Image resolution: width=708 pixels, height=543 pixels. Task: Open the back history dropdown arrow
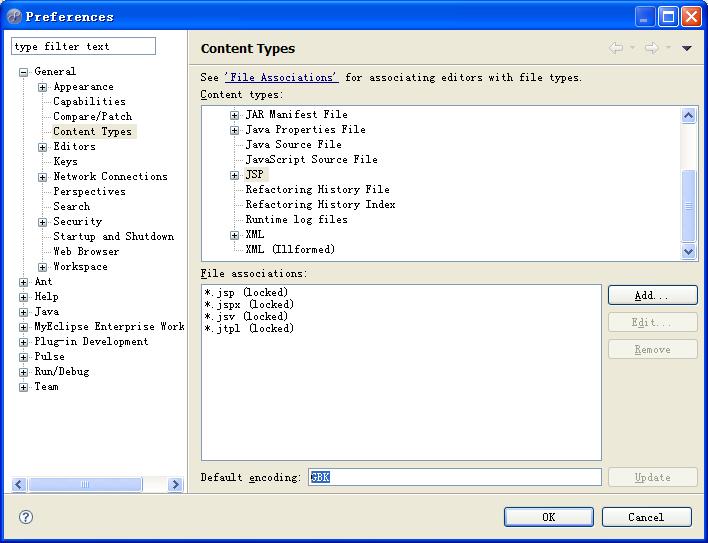(632, 47)
